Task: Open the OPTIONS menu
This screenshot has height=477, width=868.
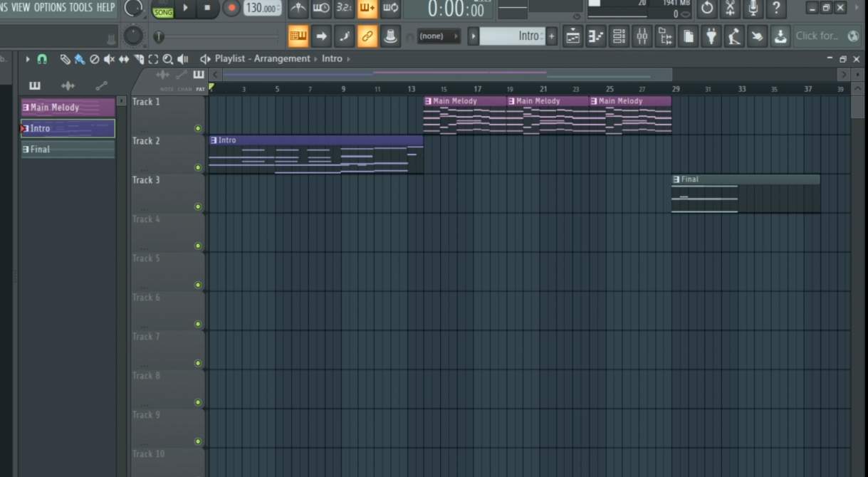Action: tap(50, 7)
